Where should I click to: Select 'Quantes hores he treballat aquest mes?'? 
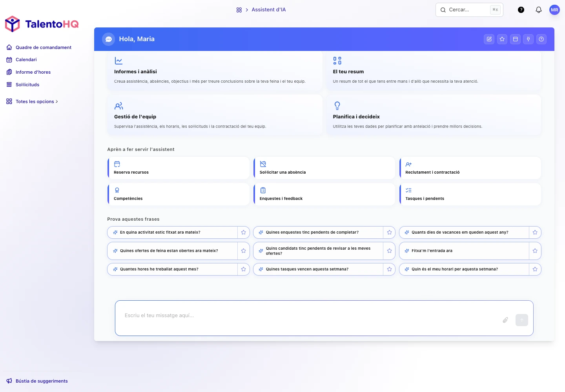tap(173, 269)
